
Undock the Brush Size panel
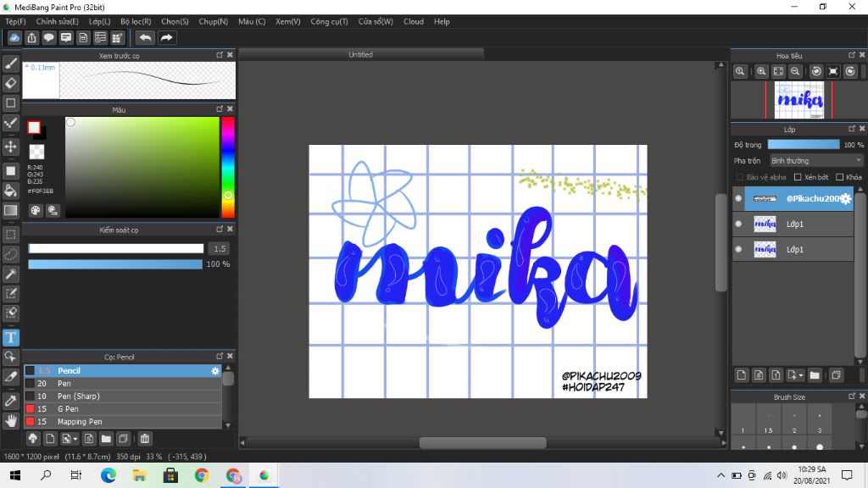coord(852,396)
